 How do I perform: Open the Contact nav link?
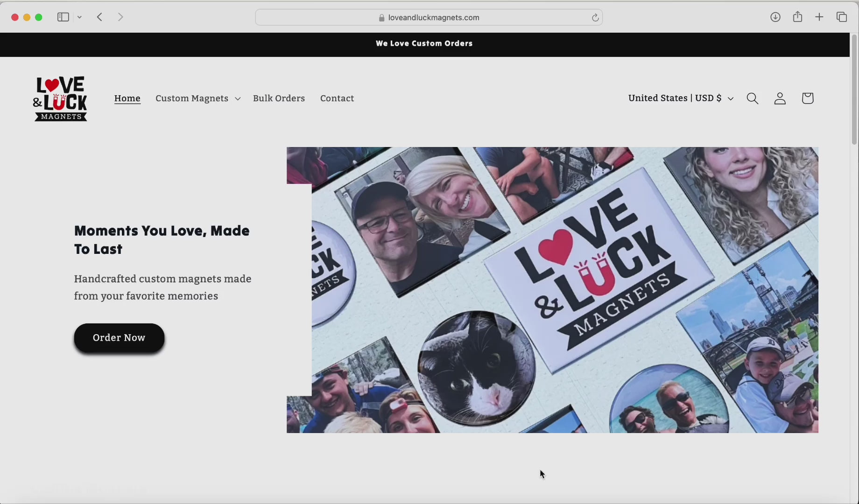tap(337, 98)
